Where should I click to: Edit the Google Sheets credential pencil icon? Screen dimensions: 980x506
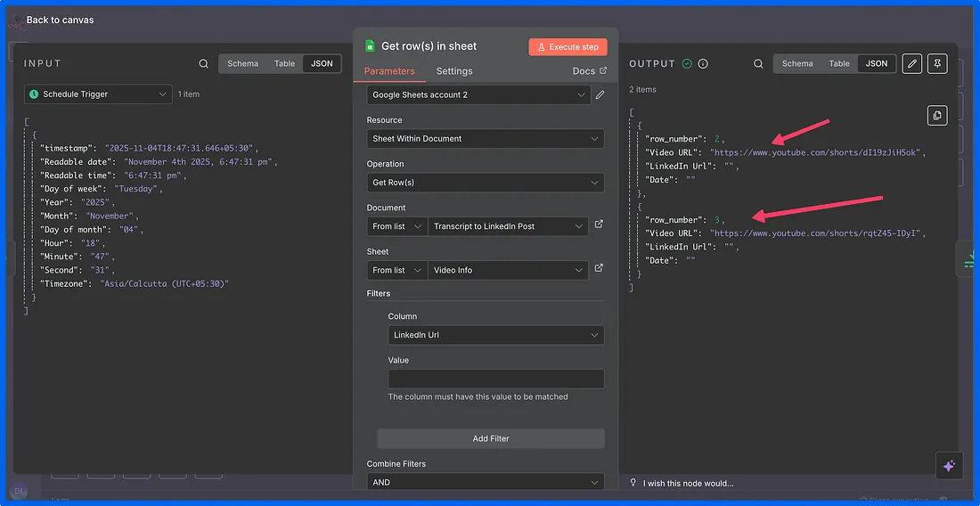600,94
